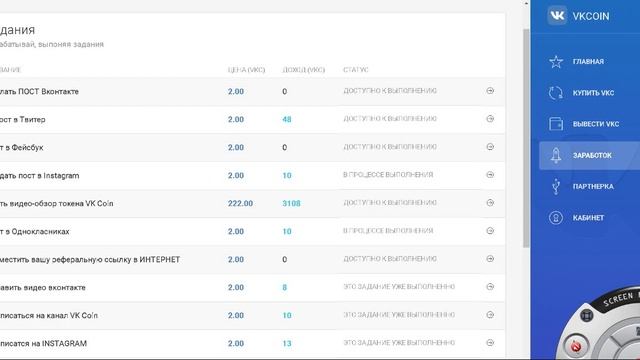Open the пост в Instagram task
The width and height of the screenshot is (640, 360).
click(x=40, y=176)
